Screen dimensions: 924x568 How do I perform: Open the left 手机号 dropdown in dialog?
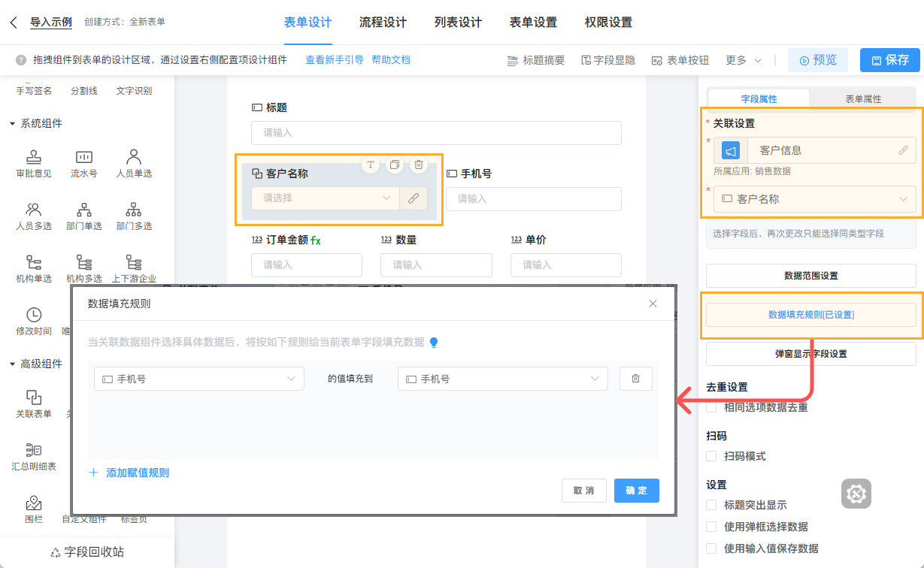(198, 379)
